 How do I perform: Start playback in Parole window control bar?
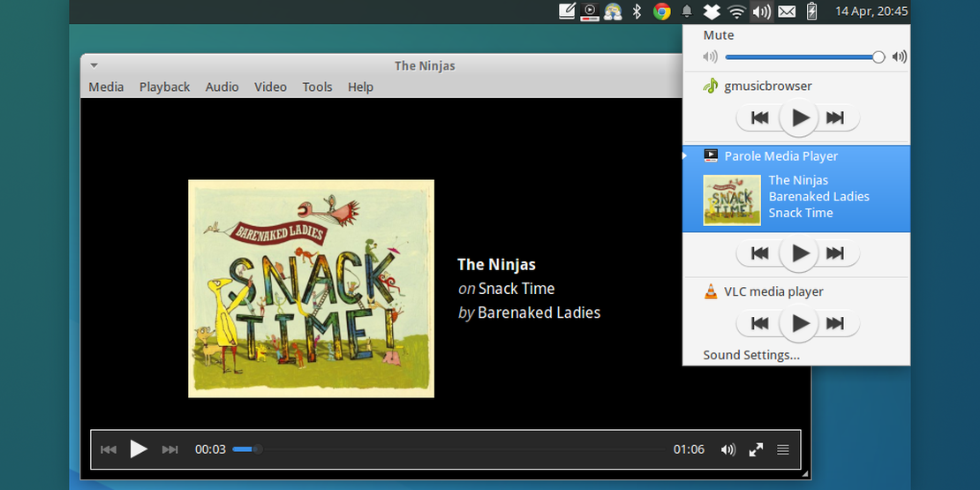pyautogui.click(x=138, y=449)
